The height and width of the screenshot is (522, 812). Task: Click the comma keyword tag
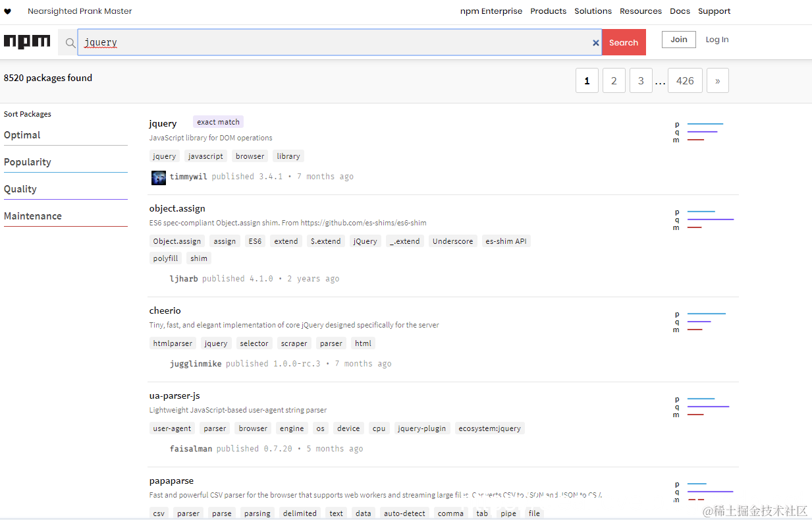click(451, 513)
